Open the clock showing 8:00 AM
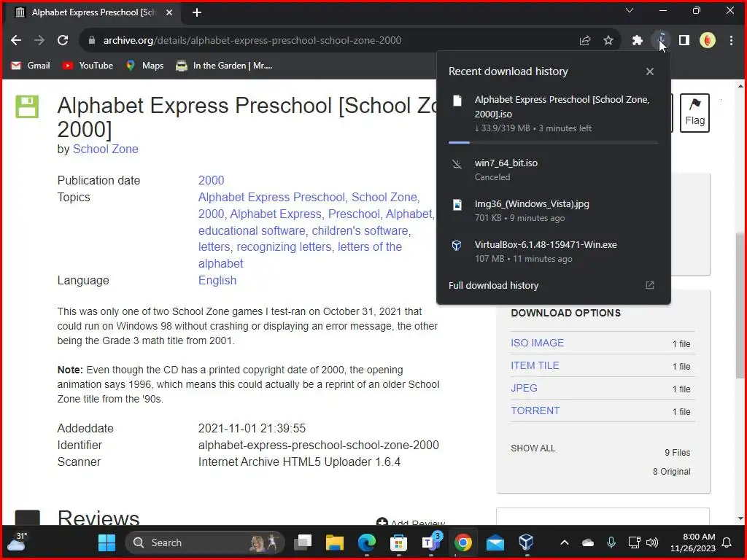Image resolution: width=747 pixels, height=560 pixels. (x=693, y=542)
